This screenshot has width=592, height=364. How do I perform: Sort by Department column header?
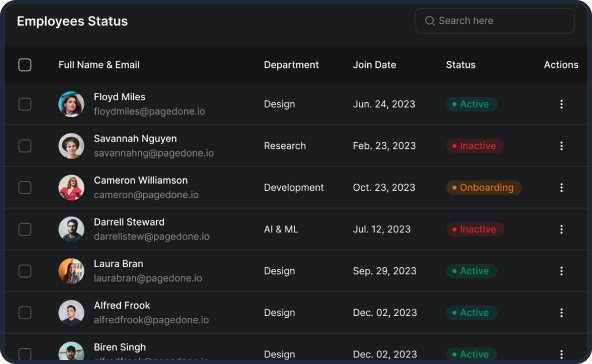pos(291,65)
